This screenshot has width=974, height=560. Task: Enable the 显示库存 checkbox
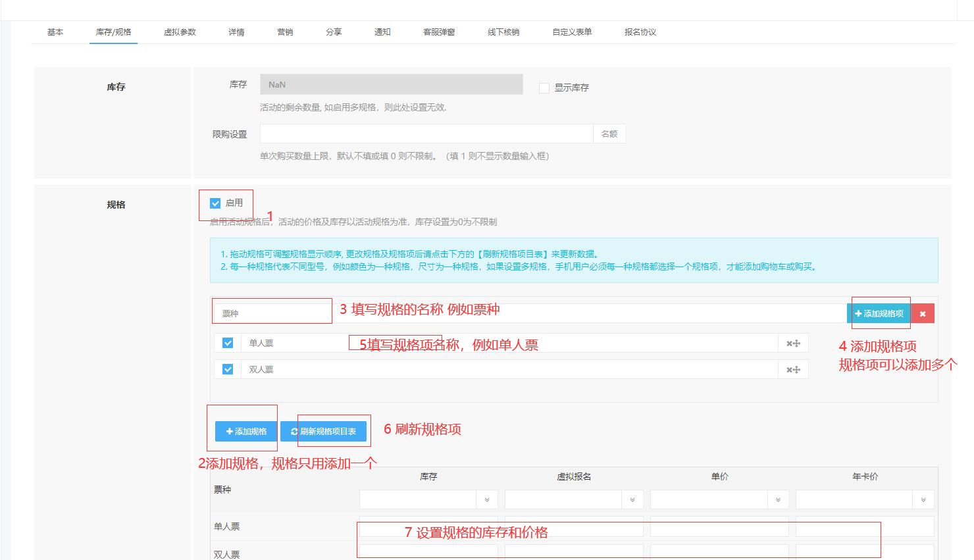click(544, 88)
